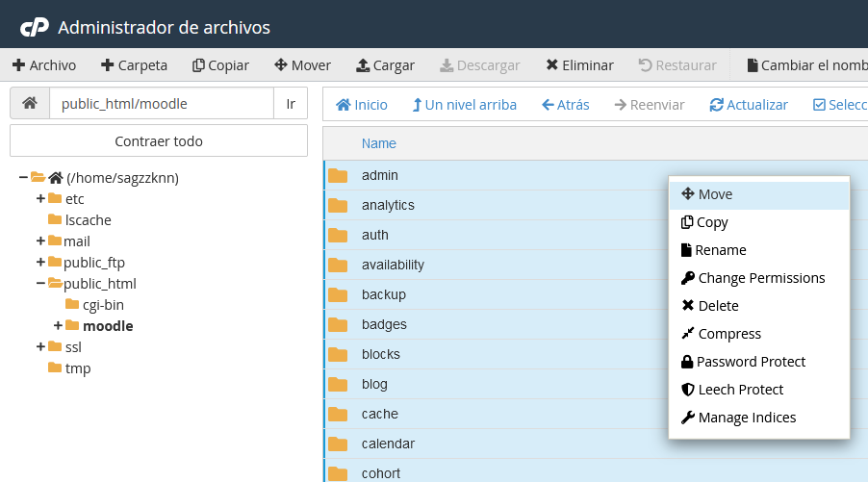Select the blog folder name
This screenshot has width=868, height=482.
point(374,384)
